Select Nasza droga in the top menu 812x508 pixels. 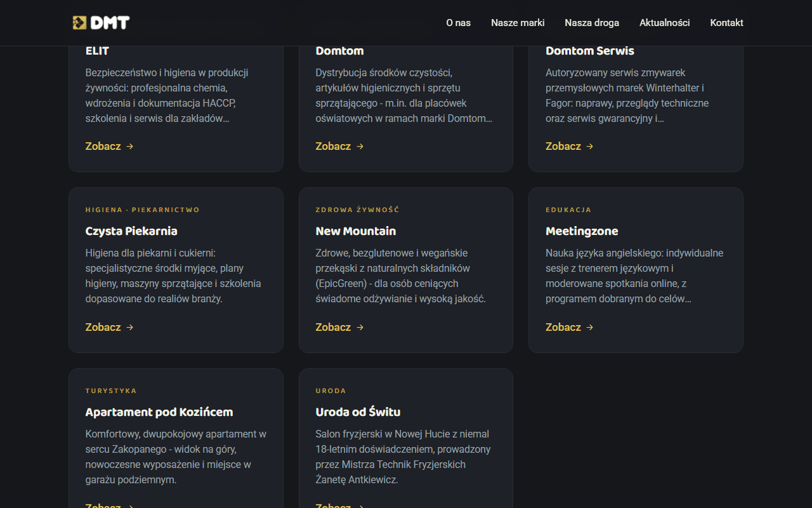click(592, 23)
